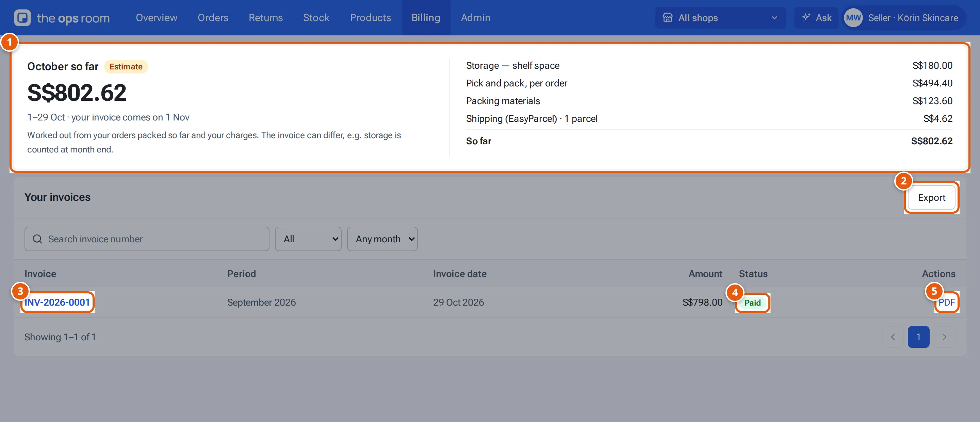The height and width of the screenshot is (422, 980).
Task: Click the Ask sparkle icon
Action: click(806, 17)
